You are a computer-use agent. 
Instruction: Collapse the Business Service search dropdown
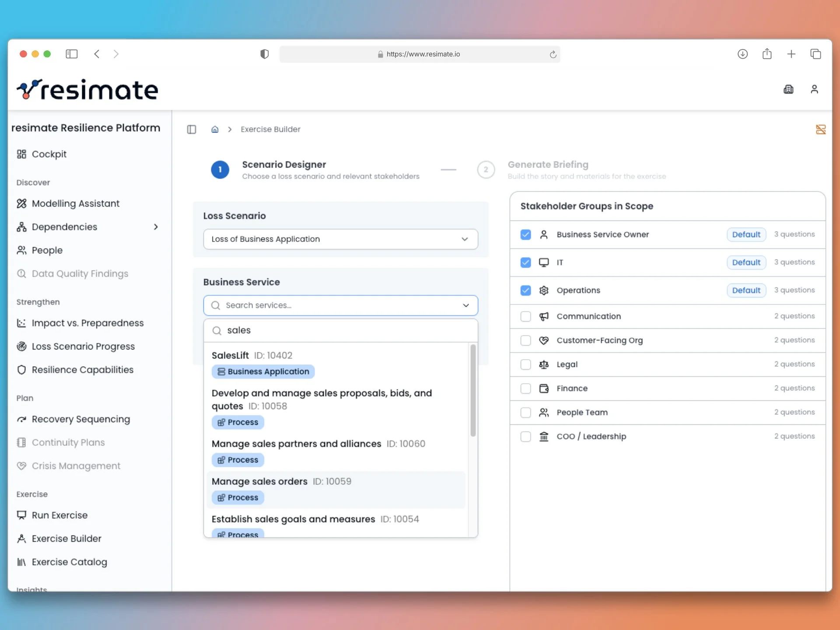[466, 305]
